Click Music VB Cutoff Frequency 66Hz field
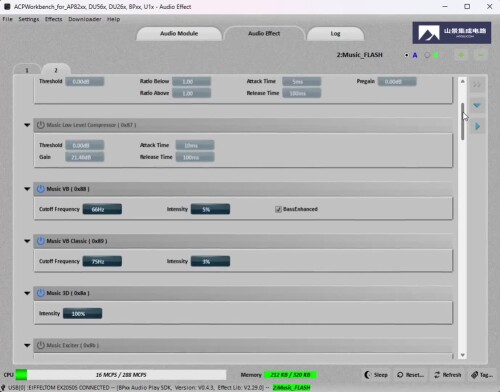Viewport: 500px width, 392px height. pyautogui.click(x=102, y=209)
